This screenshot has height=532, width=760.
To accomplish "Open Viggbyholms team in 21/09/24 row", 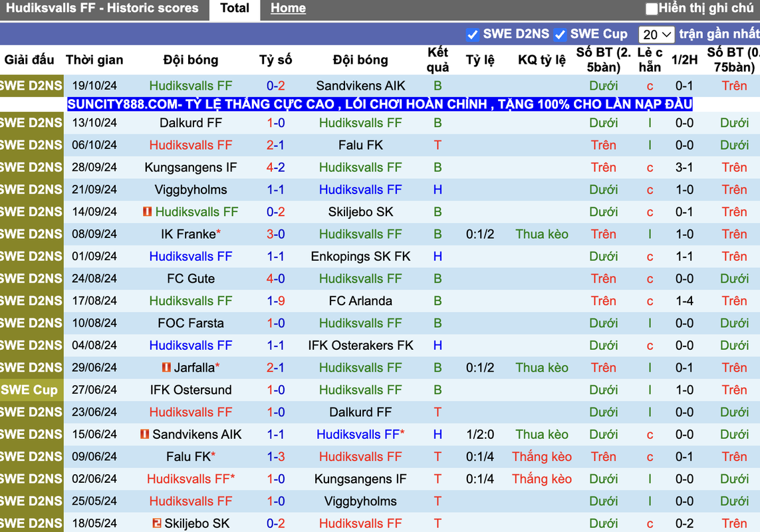I will (x=191, y=190).
